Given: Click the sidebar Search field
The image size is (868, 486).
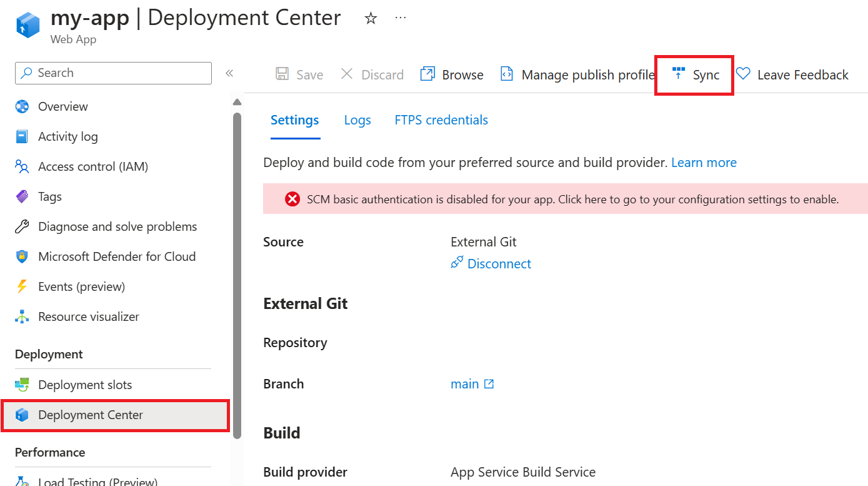Looking at the screenshot, I should point(113,73).
